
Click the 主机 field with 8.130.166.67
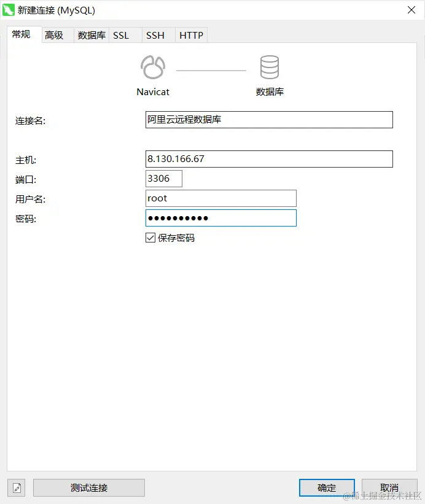269,159
